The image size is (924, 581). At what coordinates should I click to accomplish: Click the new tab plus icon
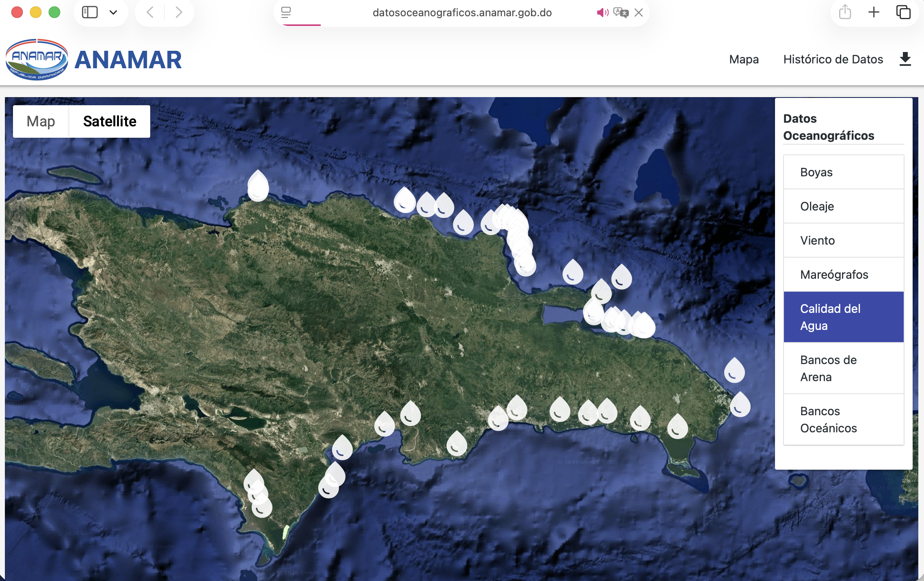point(874,12)
